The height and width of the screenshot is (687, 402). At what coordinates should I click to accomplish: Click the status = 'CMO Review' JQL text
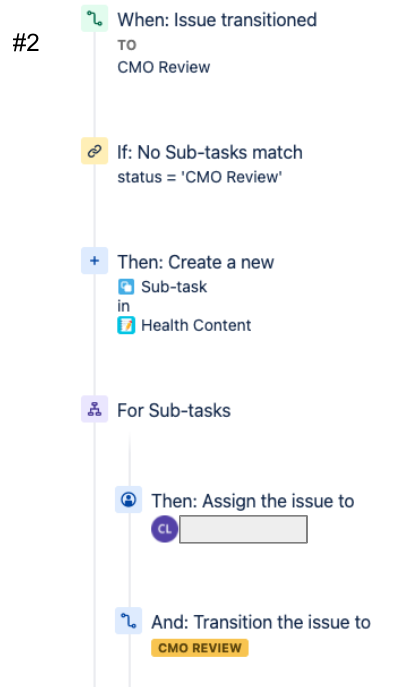pyautogui.click(x=200, y=177)
